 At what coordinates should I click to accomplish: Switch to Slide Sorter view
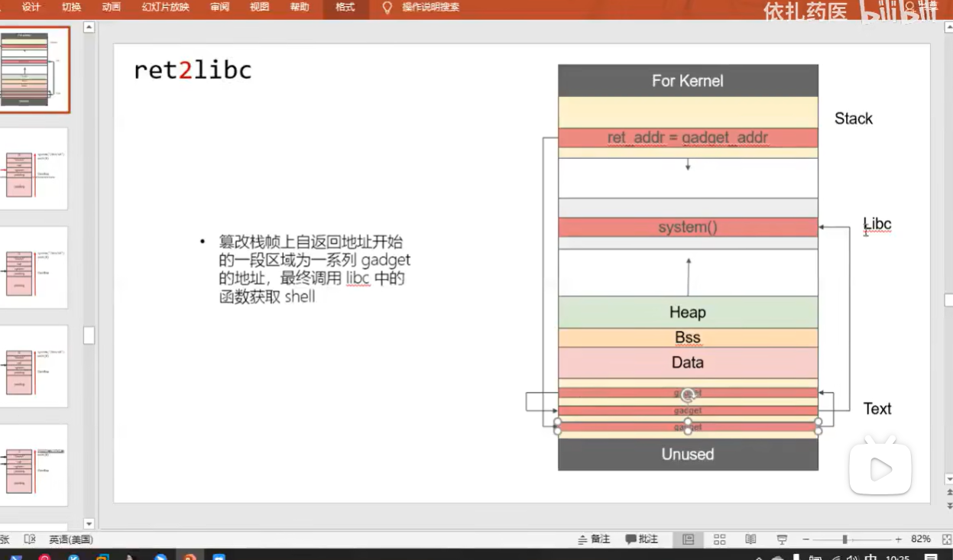pyautogui.click(x=719, y=539)
